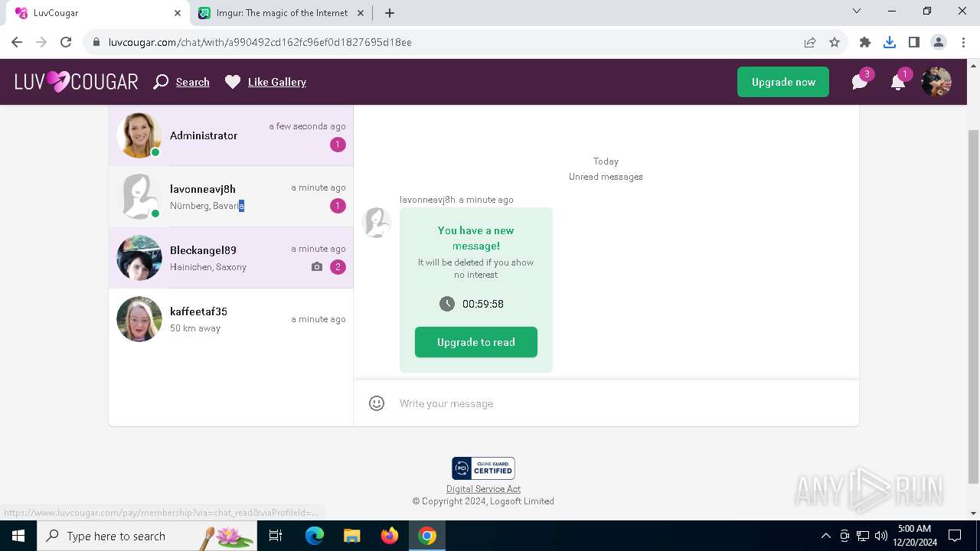Viewport: 980px width, 551px height.
Task: Launch Microsoft Edge from taskbar
Action: (315, 536)
